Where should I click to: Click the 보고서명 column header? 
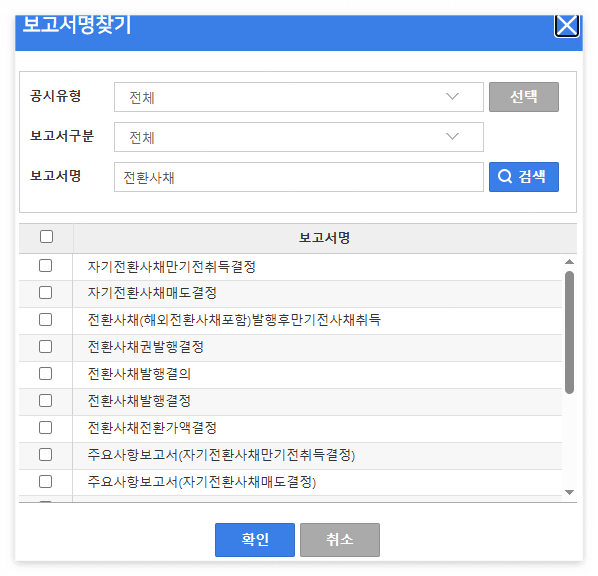325,238
